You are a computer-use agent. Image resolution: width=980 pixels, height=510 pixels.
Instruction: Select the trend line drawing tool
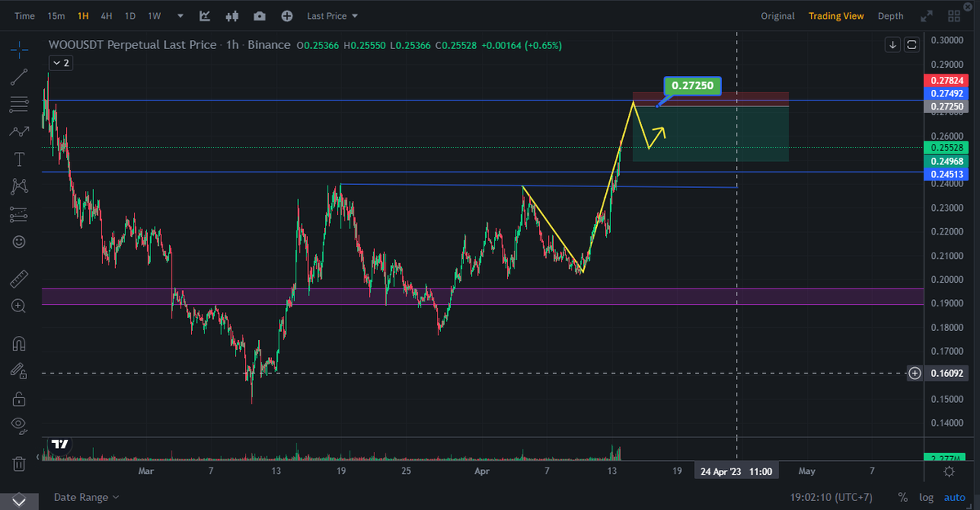pyautogui.click(x=20, y=78)
